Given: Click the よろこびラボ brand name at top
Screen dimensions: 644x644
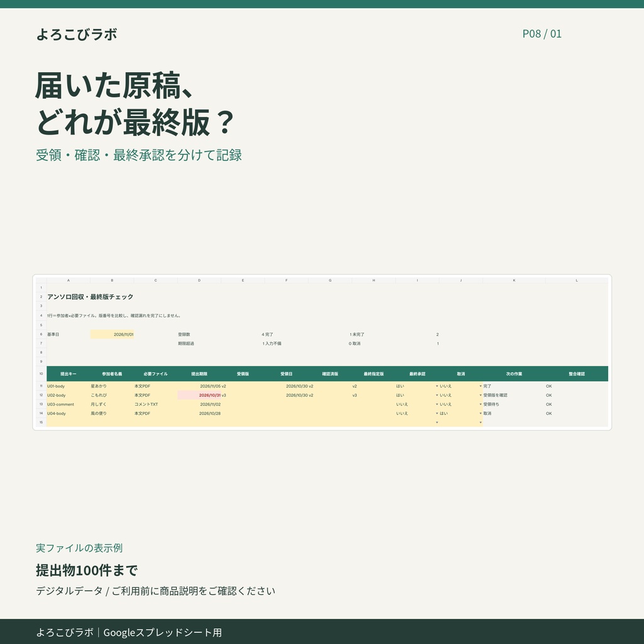Looking at the screenshot, I should 77,35.
